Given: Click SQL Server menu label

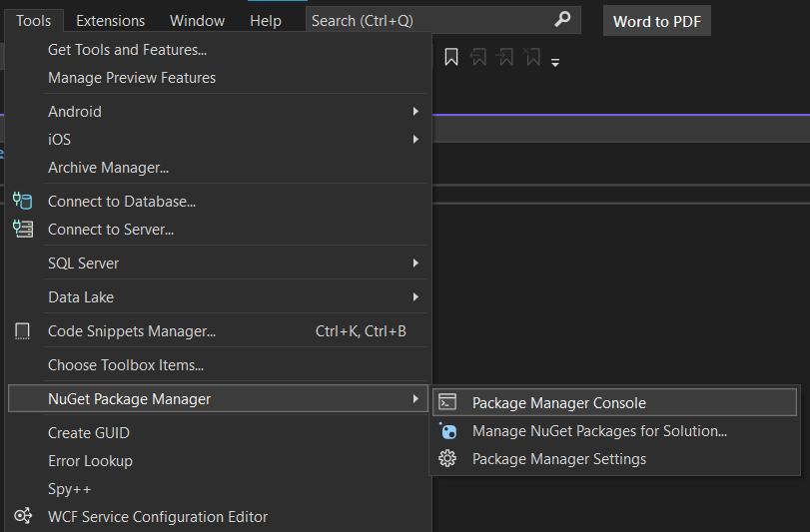Looking at the screenshot, I should 83,264.
